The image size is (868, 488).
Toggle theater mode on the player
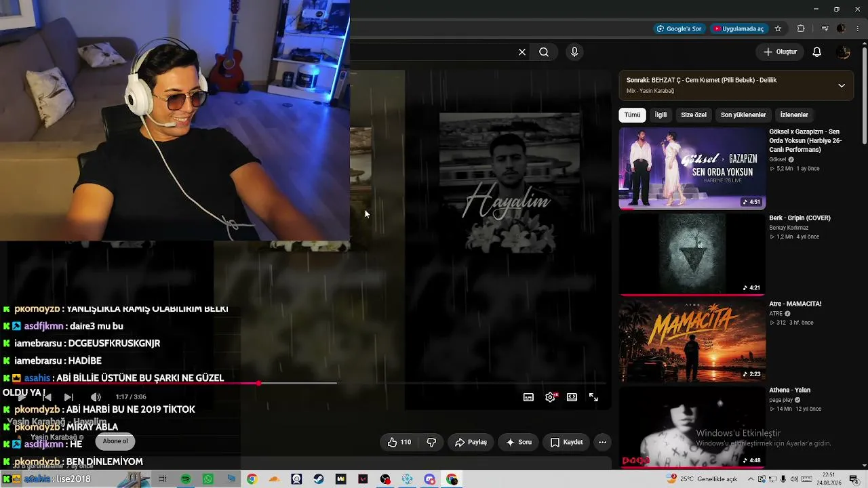click(572, 398)
